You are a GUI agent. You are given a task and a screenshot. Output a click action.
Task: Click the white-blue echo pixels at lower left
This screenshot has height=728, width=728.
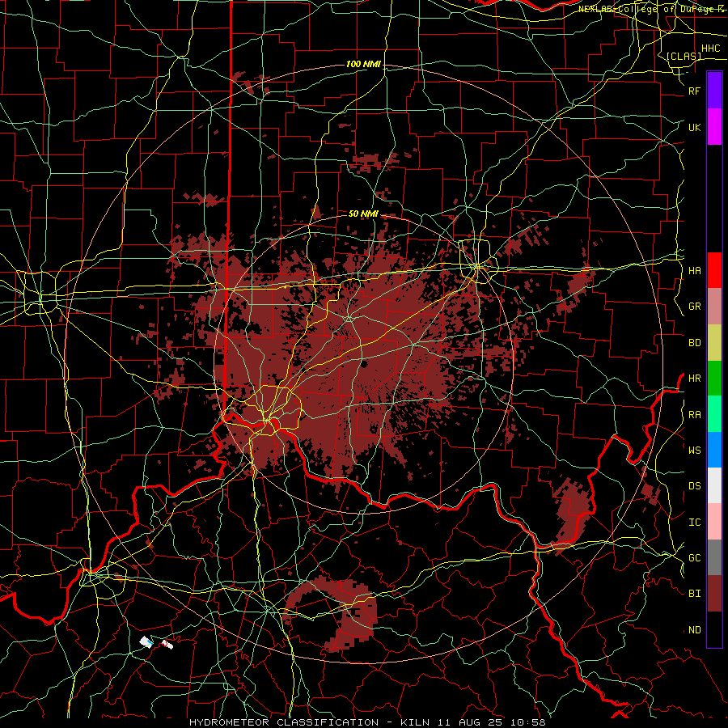tap(146, 641)
